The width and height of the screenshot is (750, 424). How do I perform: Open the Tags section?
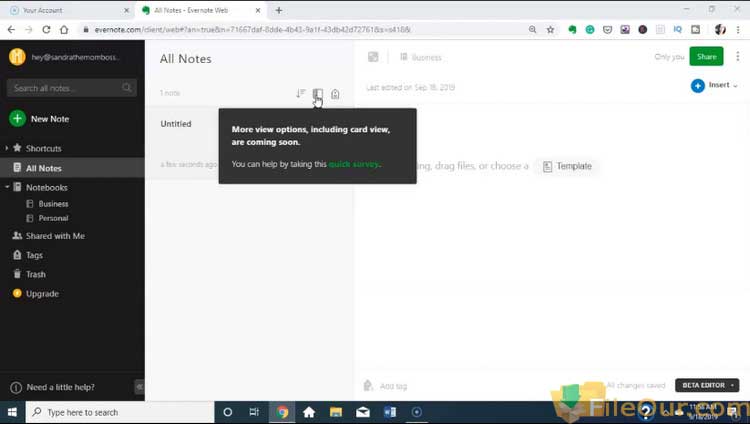pyautogui.click(x=34, y=255)
